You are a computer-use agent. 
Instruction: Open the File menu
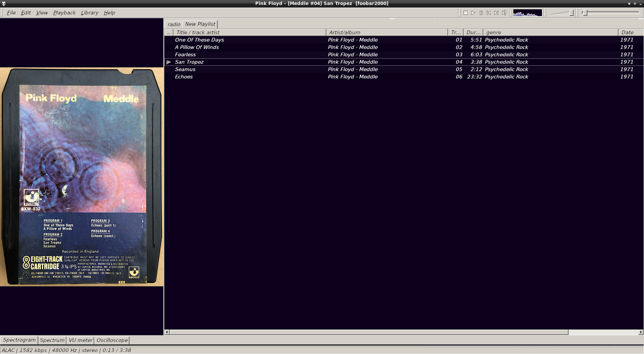[11, 13]
